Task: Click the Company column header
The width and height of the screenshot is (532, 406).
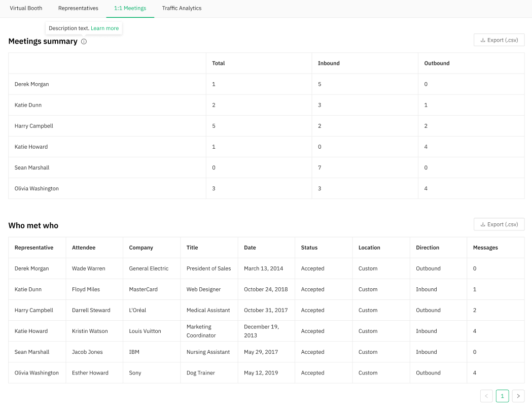Action: coord(141,248)
